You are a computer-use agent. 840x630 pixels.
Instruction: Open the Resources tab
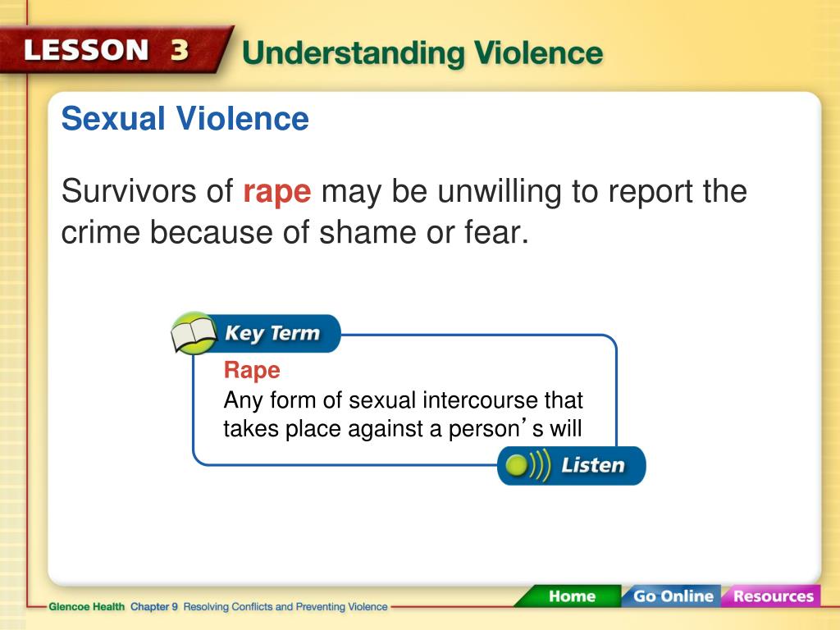(773, 596)
